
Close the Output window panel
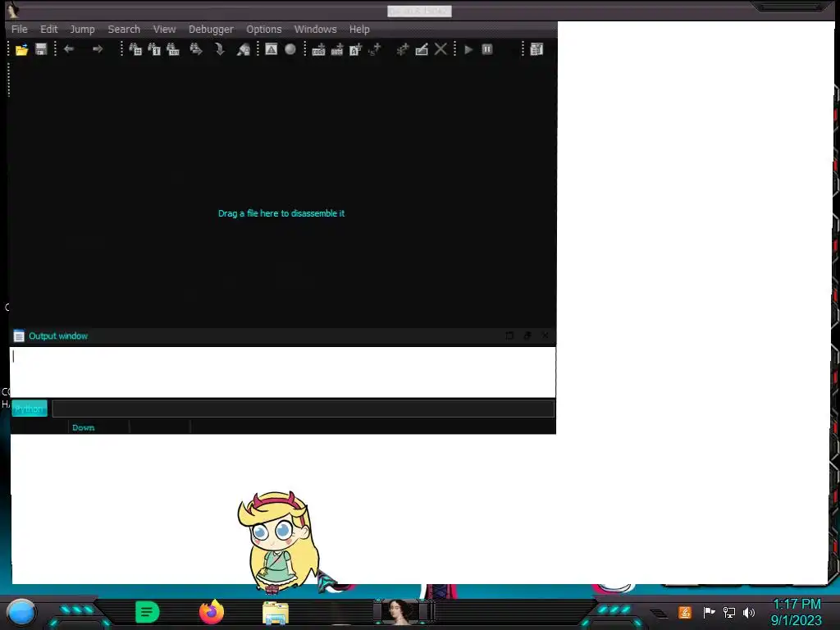click(545, 336)
